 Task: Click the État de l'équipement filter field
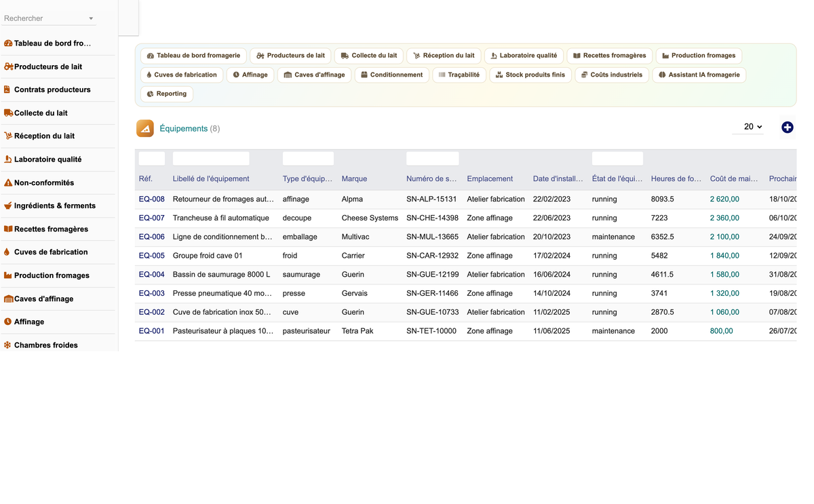point(617,159)
